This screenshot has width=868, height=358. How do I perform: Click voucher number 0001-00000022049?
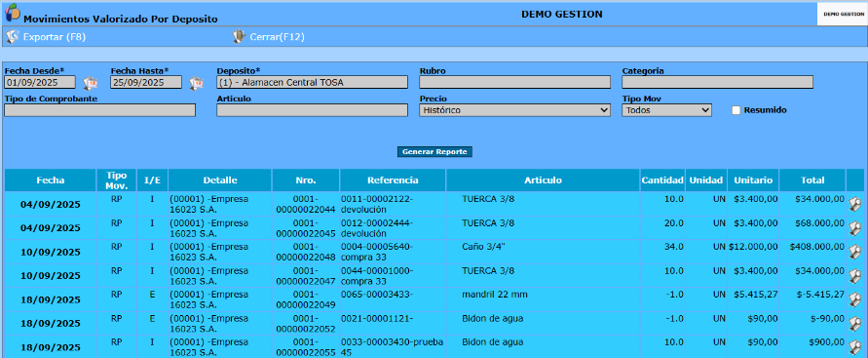306,299
